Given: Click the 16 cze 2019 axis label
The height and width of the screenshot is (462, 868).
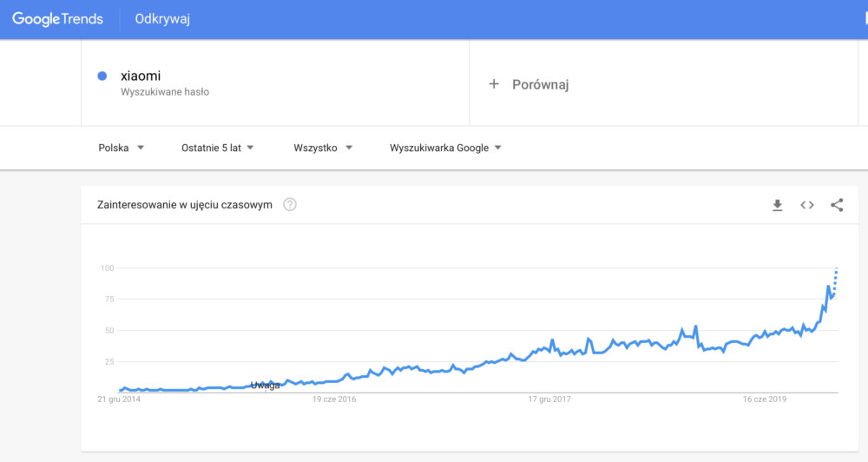Looking at the screenshot, I should 765,399.
